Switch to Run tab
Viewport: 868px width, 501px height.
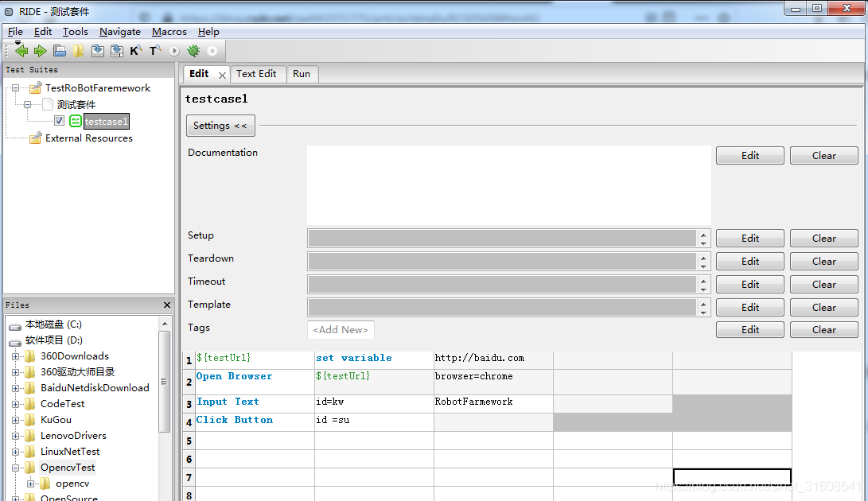pyautogui.click(x=302, y=74)
